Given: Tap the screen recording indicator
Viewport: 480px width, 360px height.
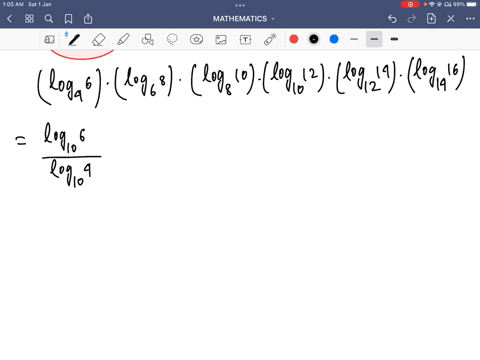Looking at the screenshot, I should coord(410,4).
